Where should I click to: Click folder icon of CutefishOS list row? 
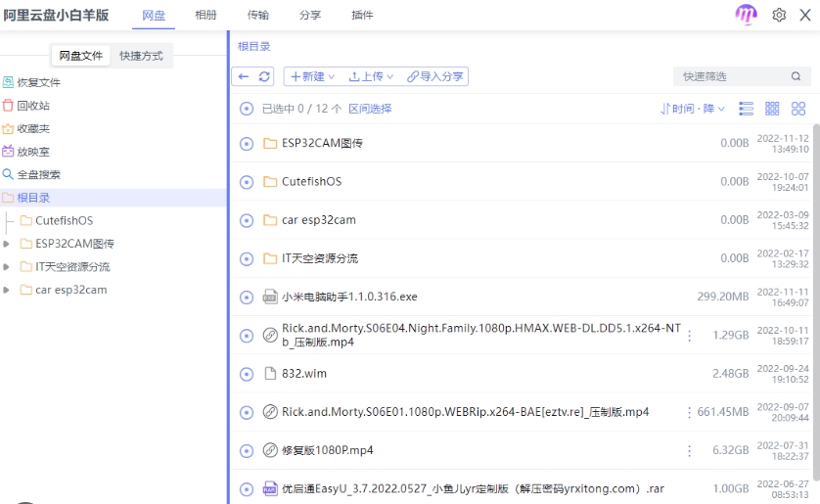(x=270, y=182)
